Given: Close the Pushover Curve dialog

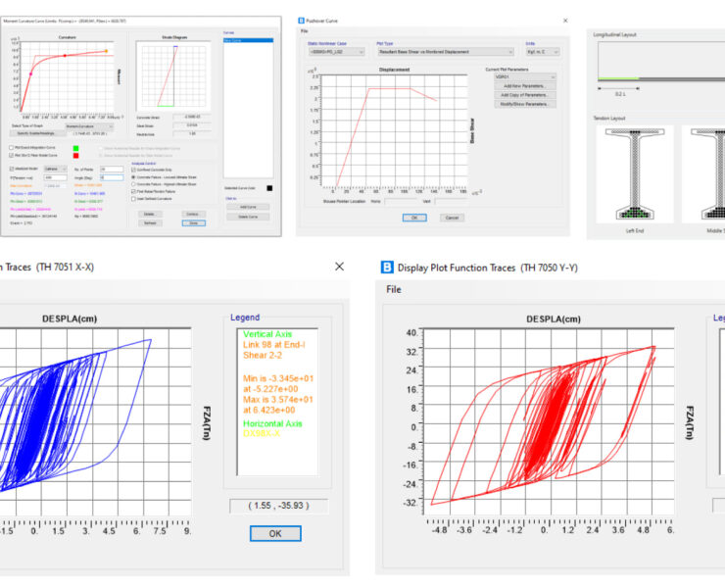Looking at the screenshot, I should coord(565,21).
